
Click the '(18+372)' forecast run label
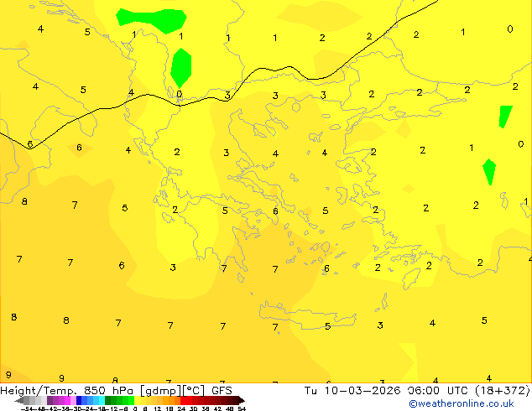[x=503, y=391]
